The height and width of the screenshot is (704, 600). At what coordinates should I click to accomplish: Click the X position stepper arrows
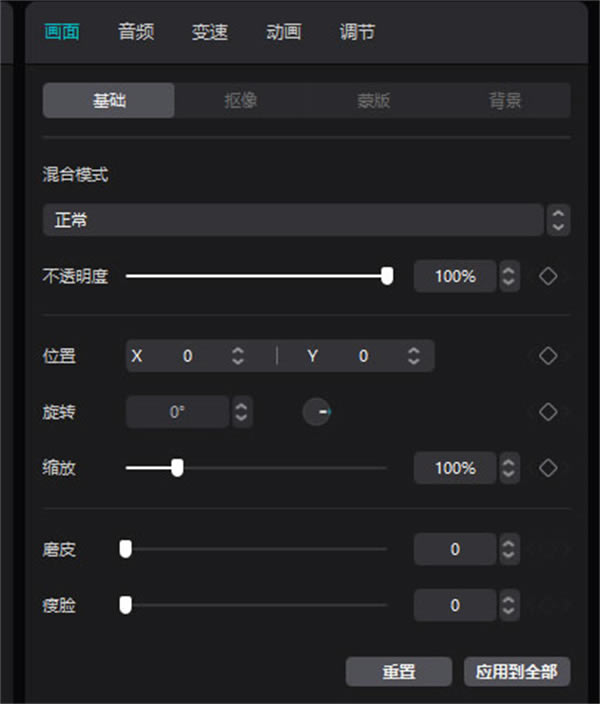238,356
